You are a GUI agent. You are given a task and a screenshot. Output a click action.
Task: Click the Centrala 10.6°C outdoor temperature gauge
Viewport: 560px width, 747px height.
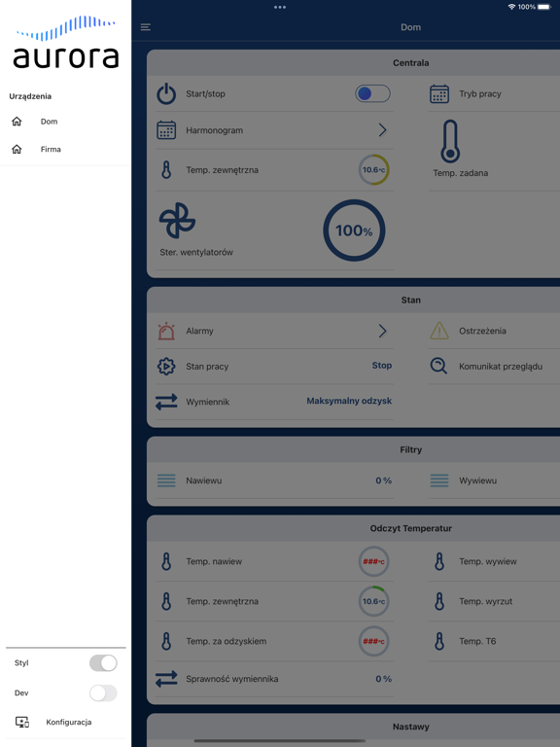(373, 169)
